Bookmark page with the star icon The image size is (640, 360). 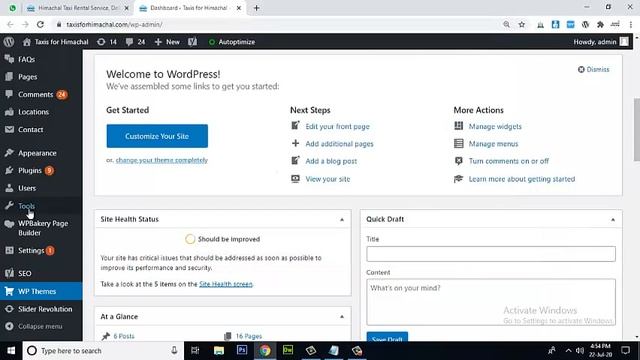522,24
